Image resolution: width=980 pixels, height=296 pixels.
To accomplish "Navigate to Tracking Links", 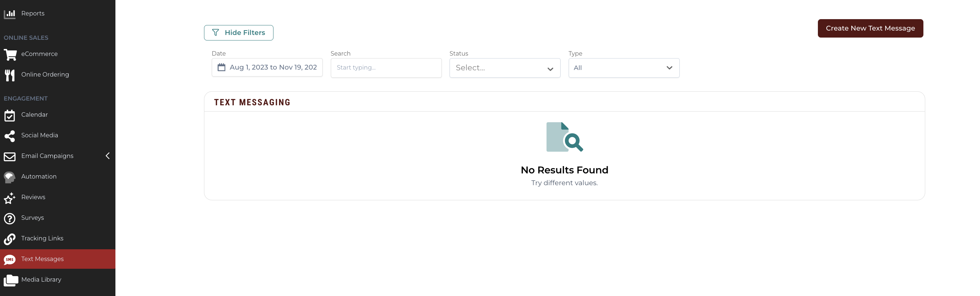I will pyautogui.click(x=57, y=238).
